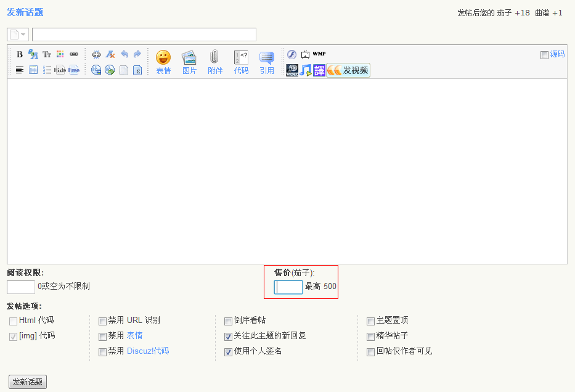
Task: Insert Flash media icon
Action: point(292,54)
